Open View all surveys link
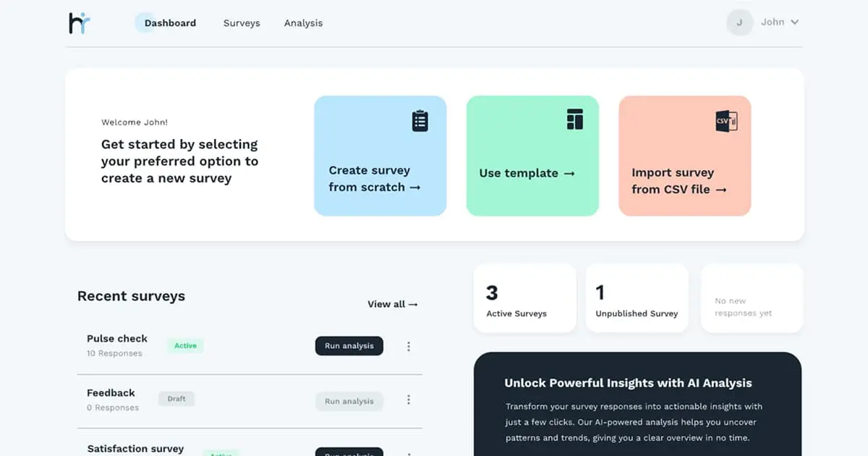Image resolution: width=868 pixels, height=456 pixels. [x=393, y=304]
